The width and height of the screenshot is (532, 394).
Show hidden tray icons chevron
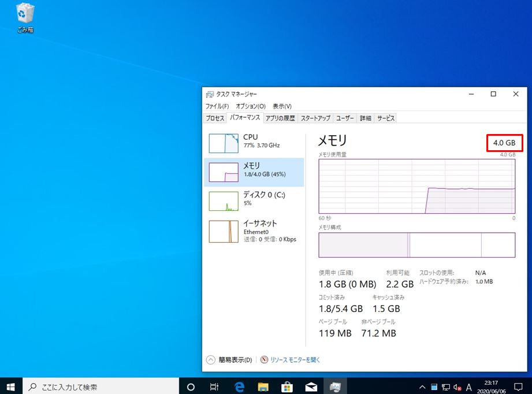coord(422,387)
